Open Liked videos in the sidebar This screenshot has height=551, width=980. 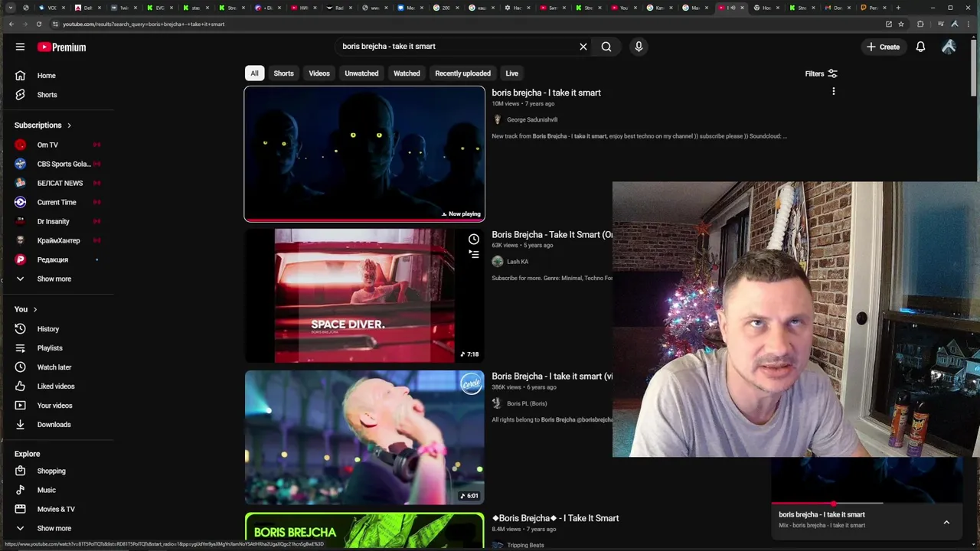click(x=57, y=386)
